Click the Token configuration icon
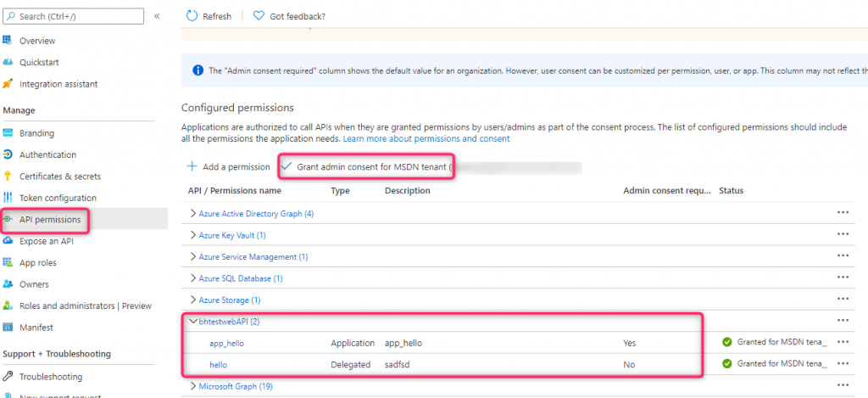Viewport: 868px width, 398px height. (7, 198)
